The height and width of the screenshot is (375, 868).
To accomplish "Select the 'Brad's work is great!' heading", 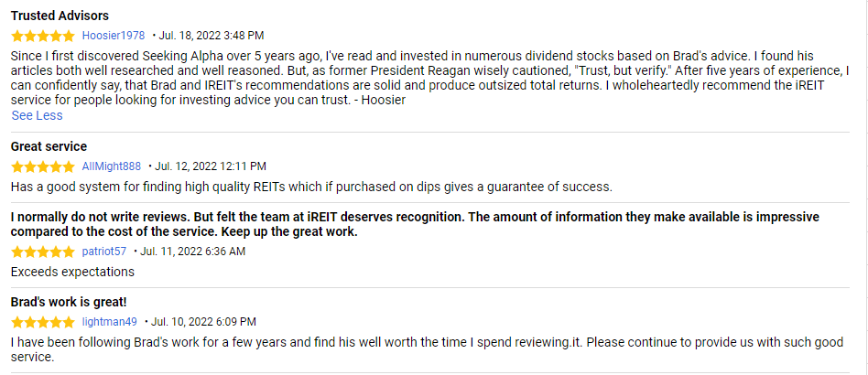I will pos(68,302).
